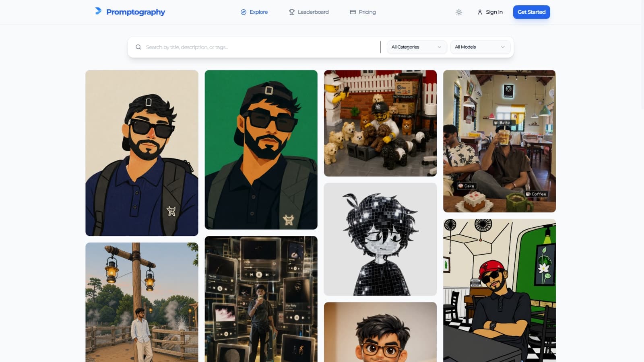Open the beige background portrait illustration

click(142, 153)
